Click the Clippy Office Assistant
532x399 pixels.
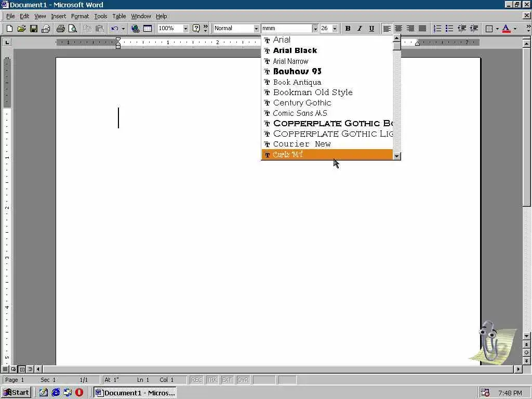[492, 343]
